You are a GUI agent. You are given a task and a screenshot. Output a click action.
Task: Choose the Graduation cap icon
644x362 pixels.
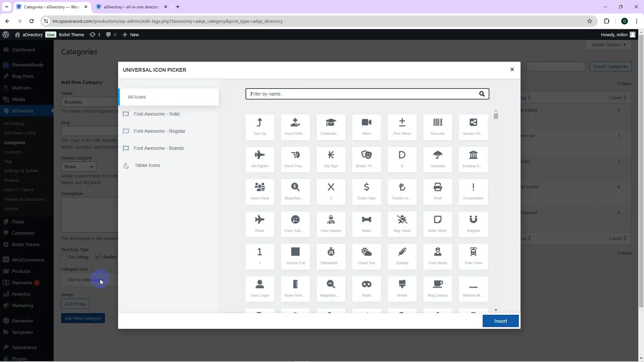[x=331, y=127]
